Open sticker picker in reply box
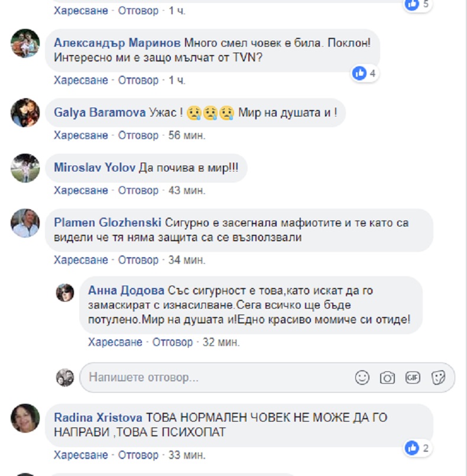Screen dimensions: 467x476 click(x=438, y=378)
